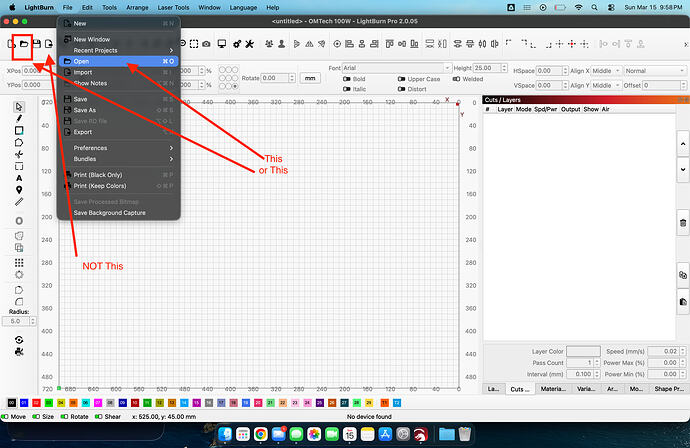Toggle the Welded switch
This screenshot has width=690, height=448.
point(456,79)
